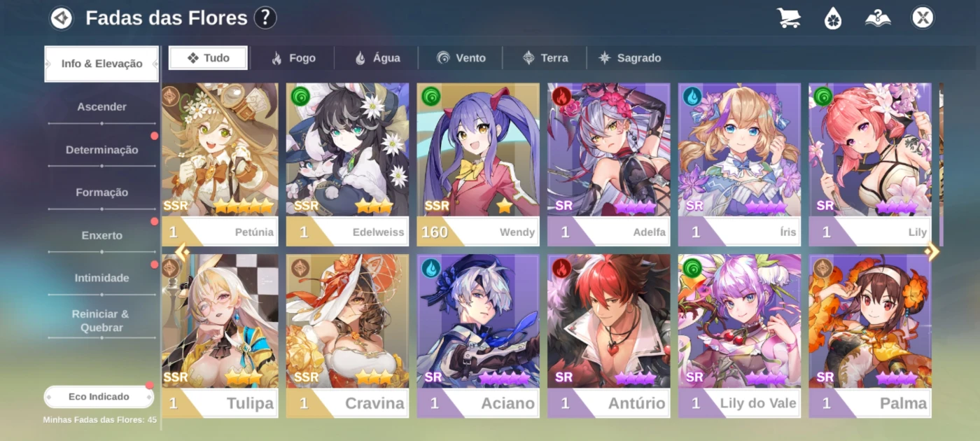Select the Wendy fairy card
980x441 pixels.
point(478,164)
